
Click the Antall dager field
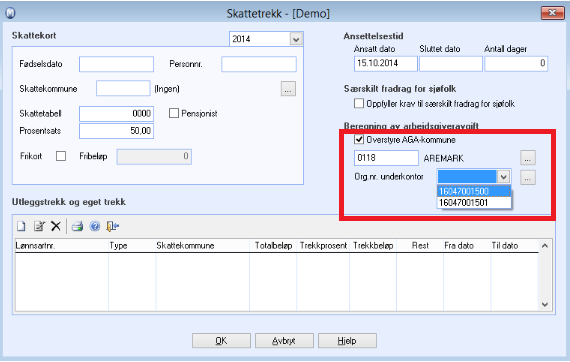[516, 64]
